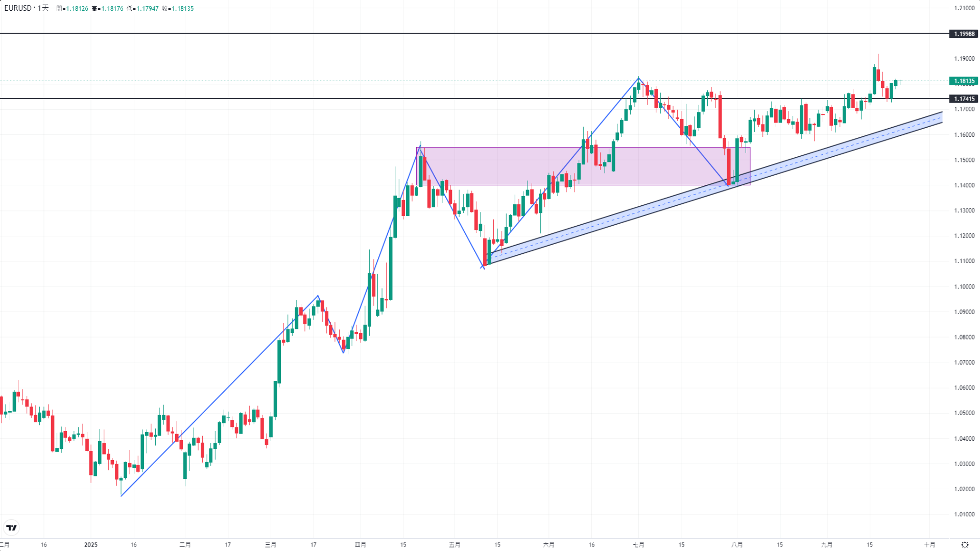980x551 pixels.
Task: Click the 四月 label on time axis
Action: [360, 545]
